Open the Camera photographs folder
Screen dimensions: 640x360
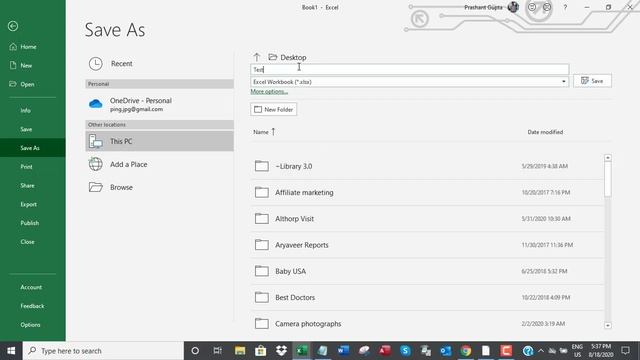427,324
